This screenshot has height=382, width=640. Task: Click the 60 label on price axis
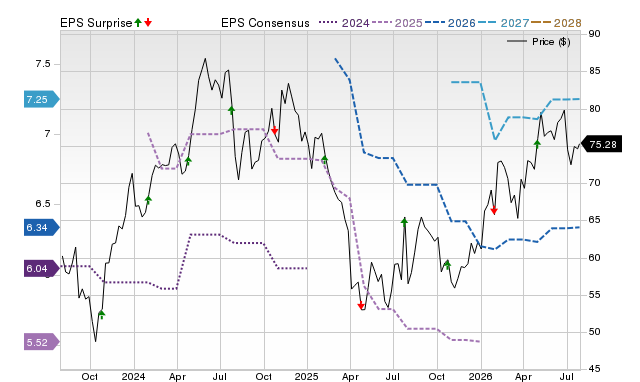coord(594,258)
